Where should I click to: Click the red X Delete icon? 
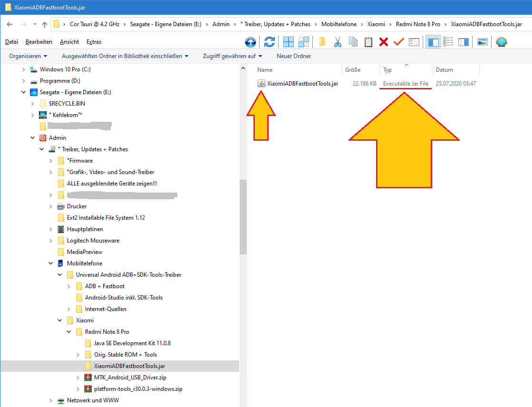click(383, 42)
